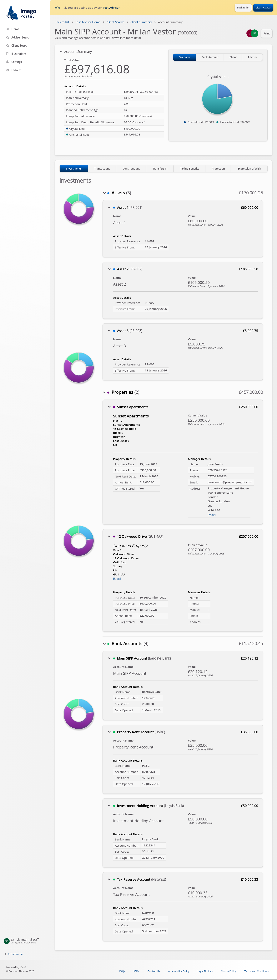Open the [info] link in the banner
This screenshot has height=980, width=277.
tap(57, 8)
